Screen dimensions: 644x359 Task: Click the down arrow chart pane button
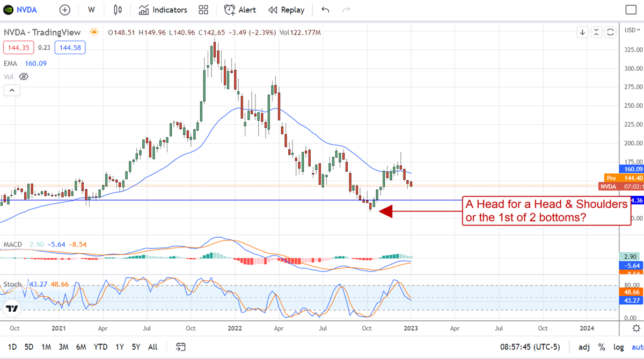click(x=582, y=32)
